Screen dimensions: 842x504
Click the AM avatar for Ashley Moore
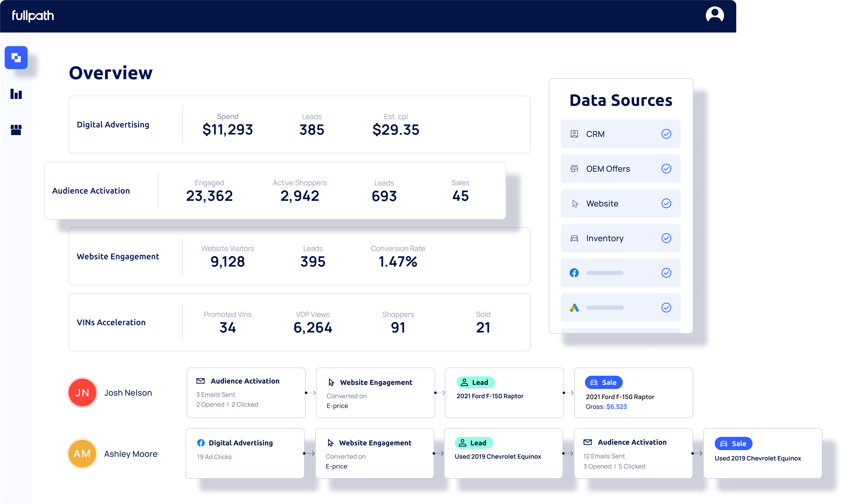(x=82, y=454)
